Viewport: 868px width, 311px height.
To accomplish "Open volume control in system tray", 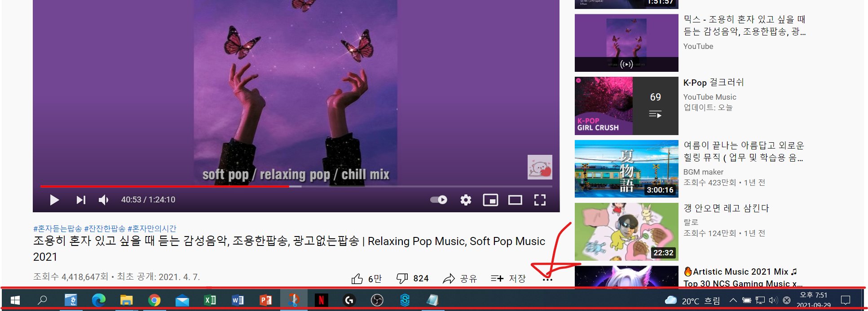I will pos(773,300).
